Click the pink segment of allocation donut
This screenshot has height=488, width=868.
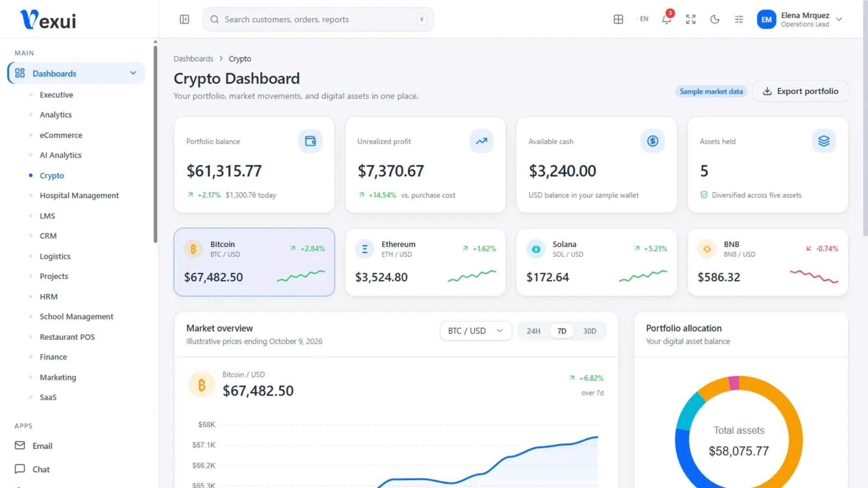[x=734, y=383]
